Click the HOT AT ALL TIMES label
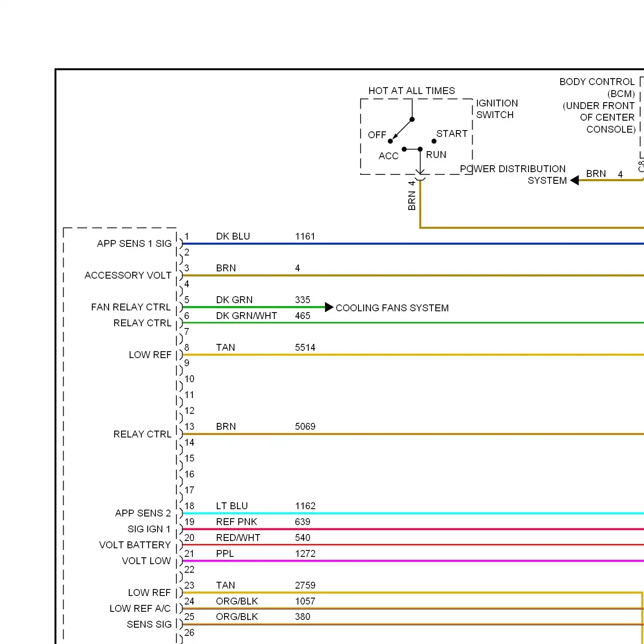 412,91
